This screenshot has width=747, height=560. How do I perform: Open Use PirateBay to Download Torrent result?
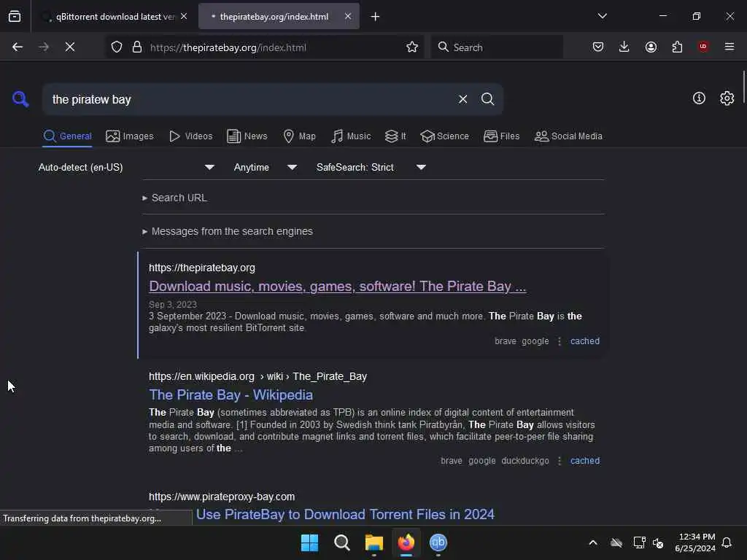(x=345, y=514)
